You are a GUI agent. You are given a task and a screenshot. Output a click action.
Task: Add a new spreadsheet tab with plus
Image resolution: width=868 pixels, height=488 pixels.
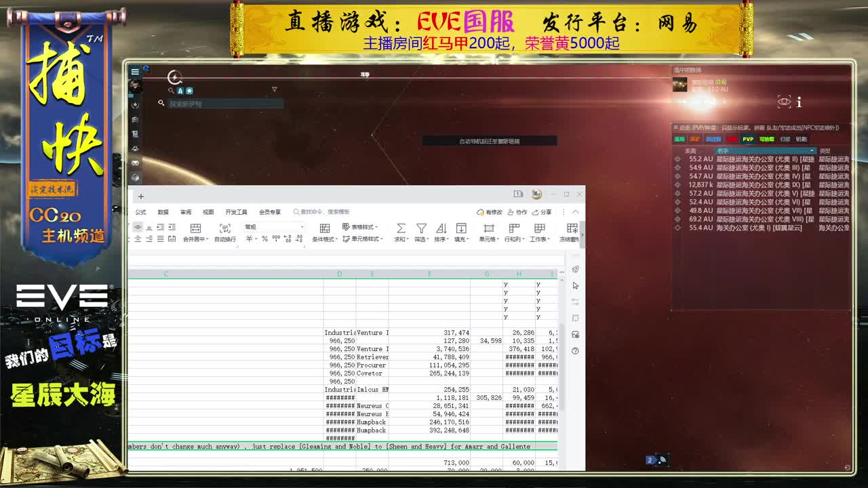pos(141,197)
